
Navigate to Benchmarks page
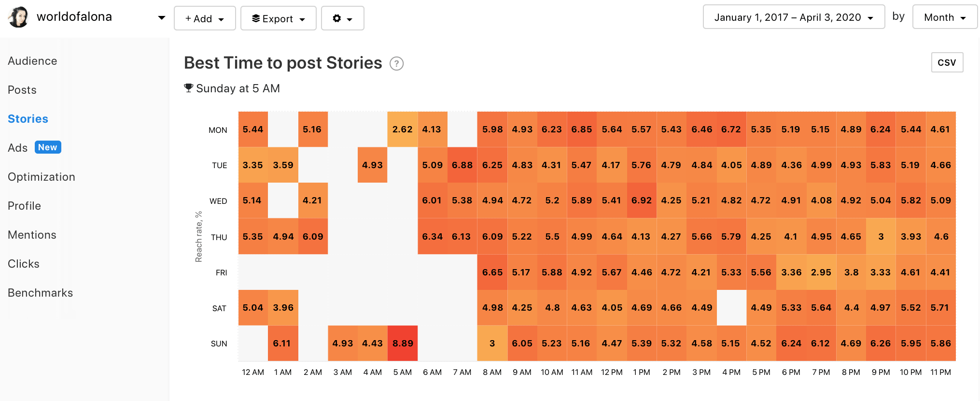pos(41,293)
